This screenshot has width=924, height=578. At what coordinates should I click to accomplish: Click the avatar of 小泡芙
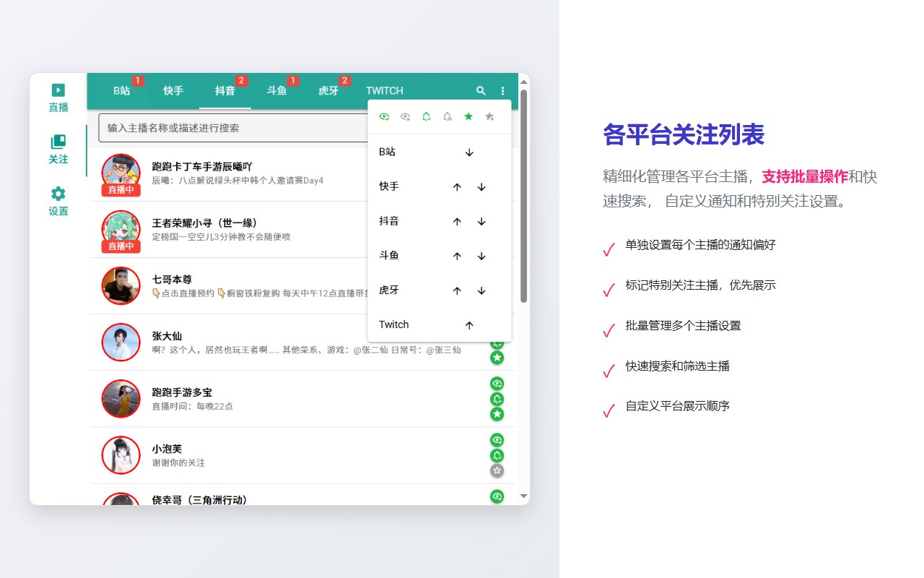(x=121, y=454)
